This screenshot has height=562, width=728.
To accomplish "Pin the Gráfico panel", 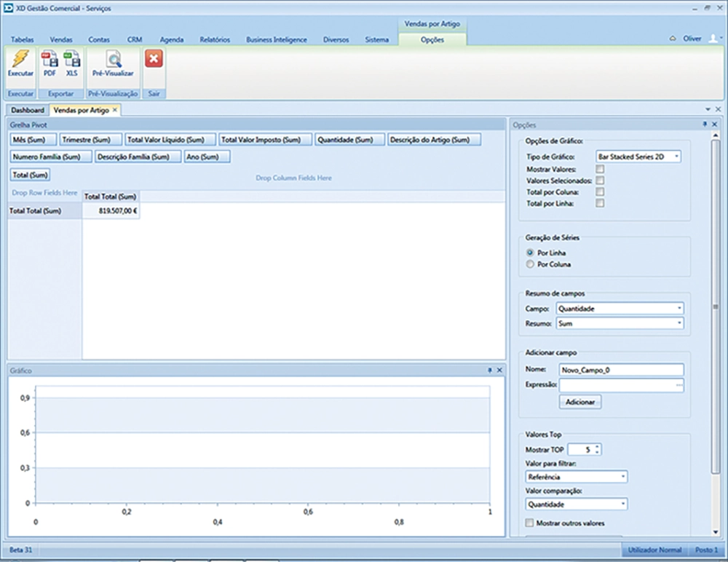I will 489,371.
